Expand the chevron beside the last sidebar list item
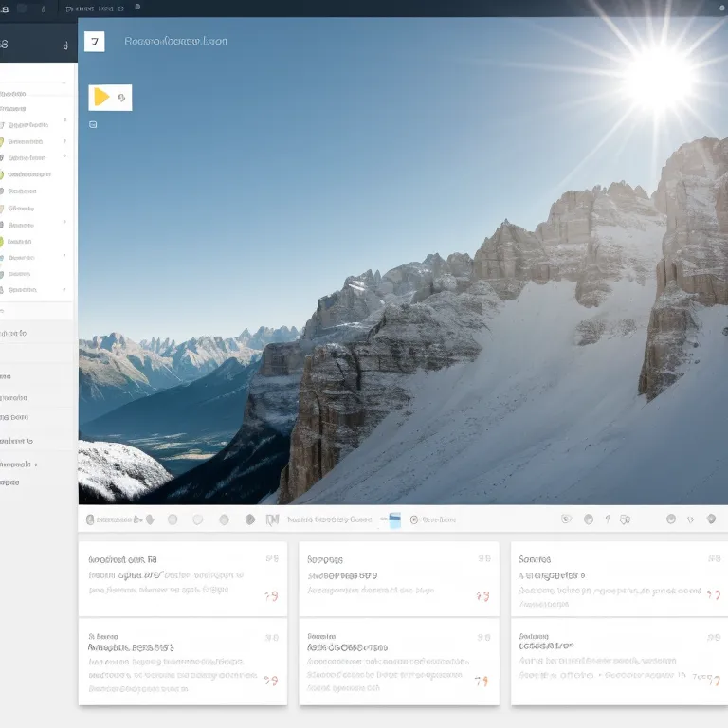This screenshot has width=728, height=728. [x=64, y=290]
